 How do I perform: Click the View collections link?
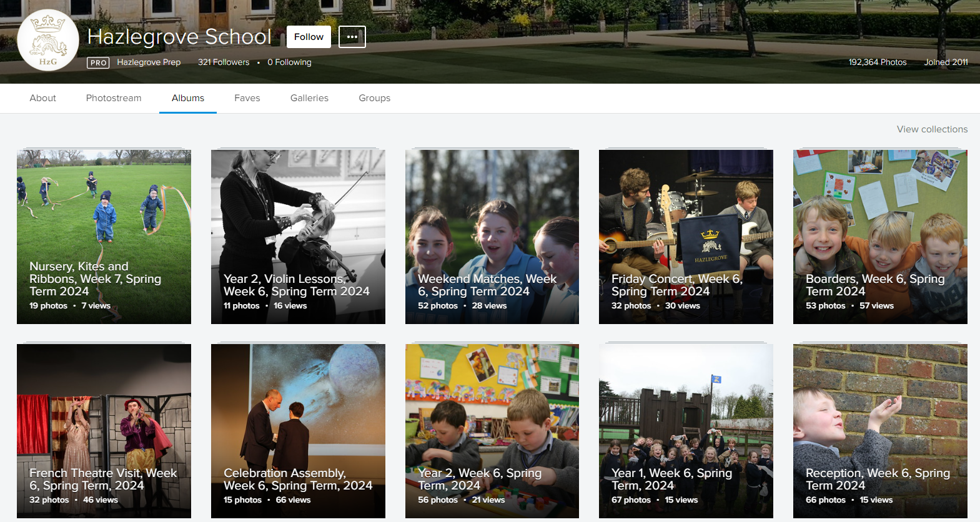[932, 129]
